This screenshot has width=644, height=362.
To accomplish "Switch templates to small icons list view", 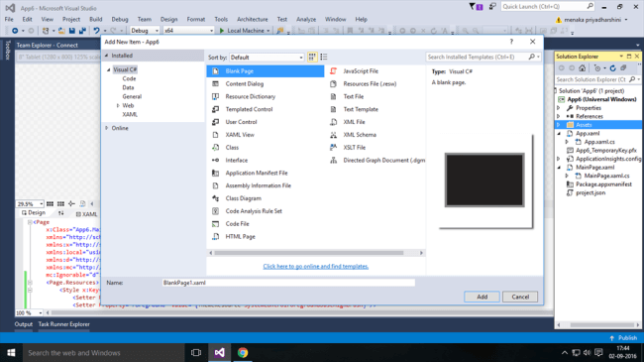I will tap(324, 58).
